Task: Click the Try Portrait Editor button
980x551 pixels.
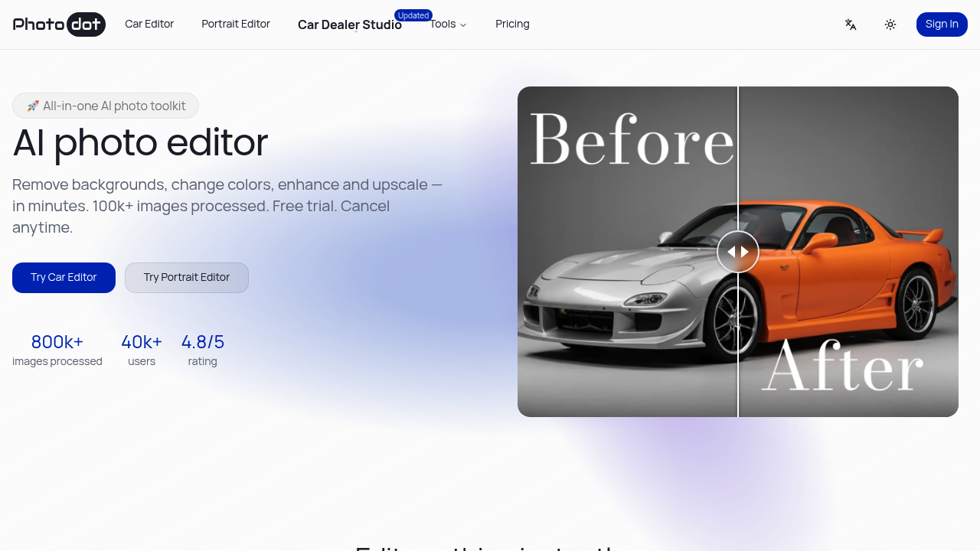Action: click(x=187, y=278)
